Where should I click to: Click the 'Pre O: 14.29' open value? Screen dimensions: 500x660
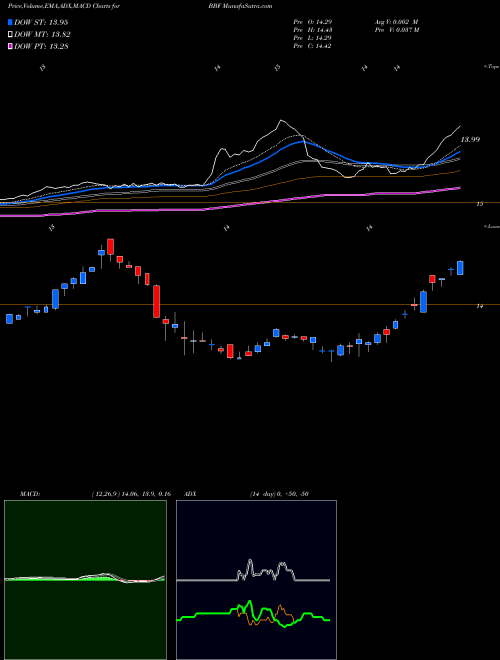tap(312, 22)
